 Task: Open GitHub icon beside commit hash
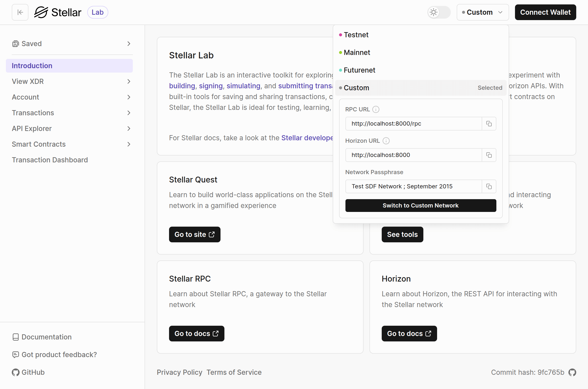[x=572, y=372]
